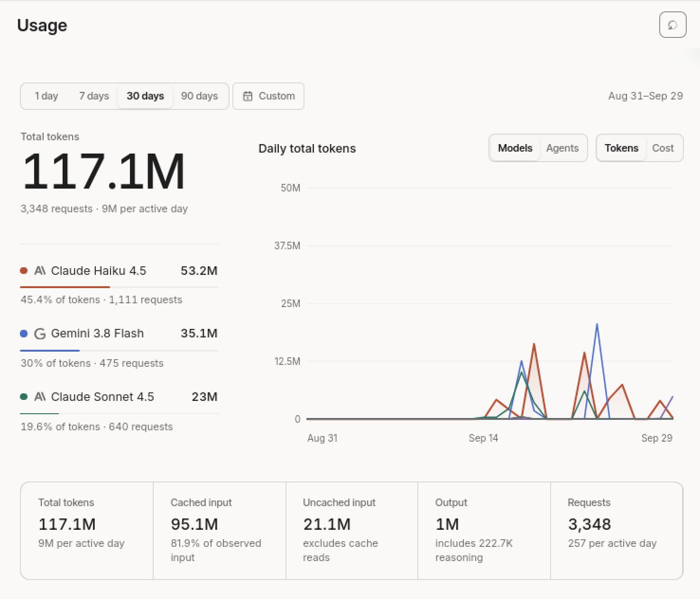
Task: Switch the chart metric to Tokens
Action: click(x=621, y=148)
